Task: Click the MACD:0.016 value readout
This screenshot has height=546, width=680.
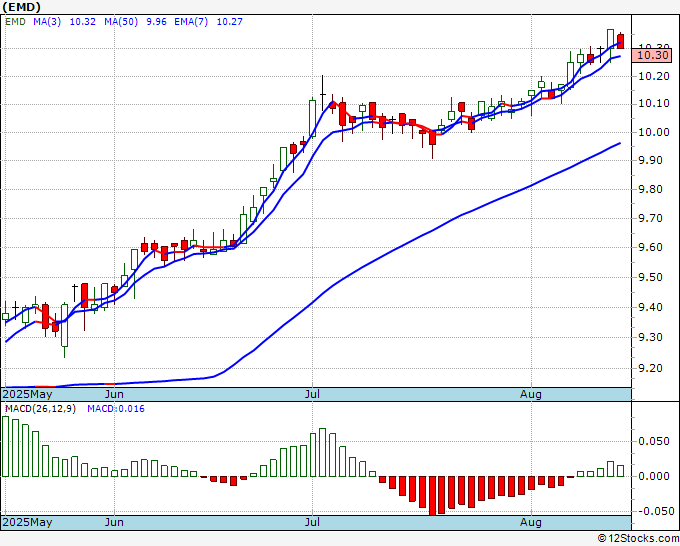Action: [116, 409]
